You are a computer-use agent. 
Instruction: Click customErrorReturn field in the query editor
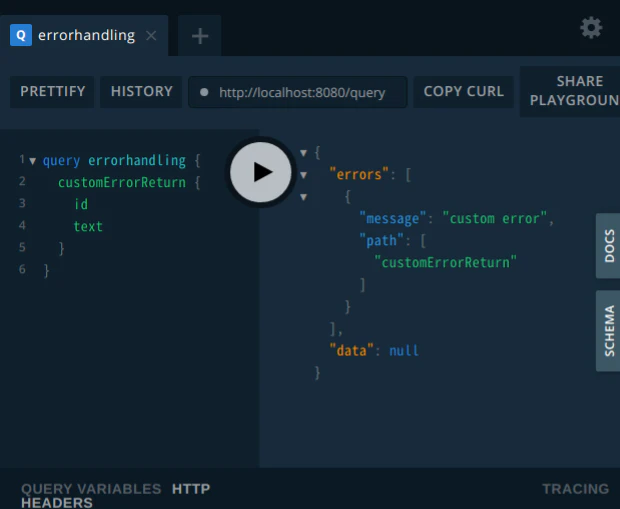click(122, 183)
